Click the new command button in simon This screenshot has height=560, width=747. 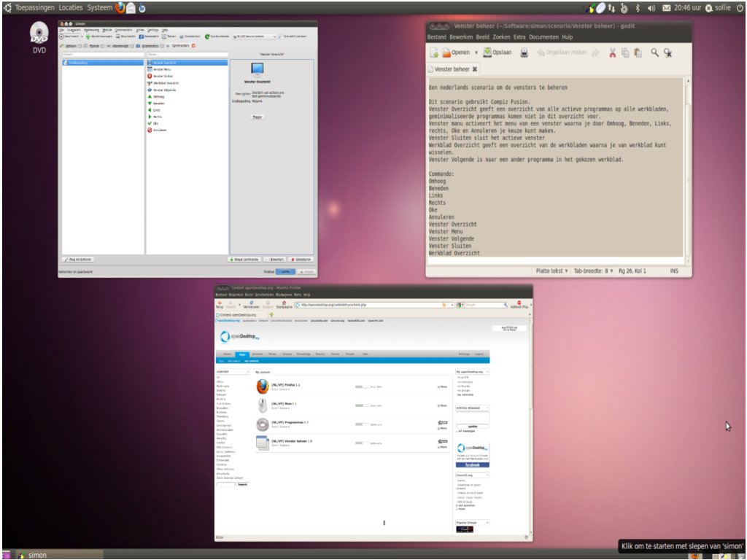(x=244, y=260)
